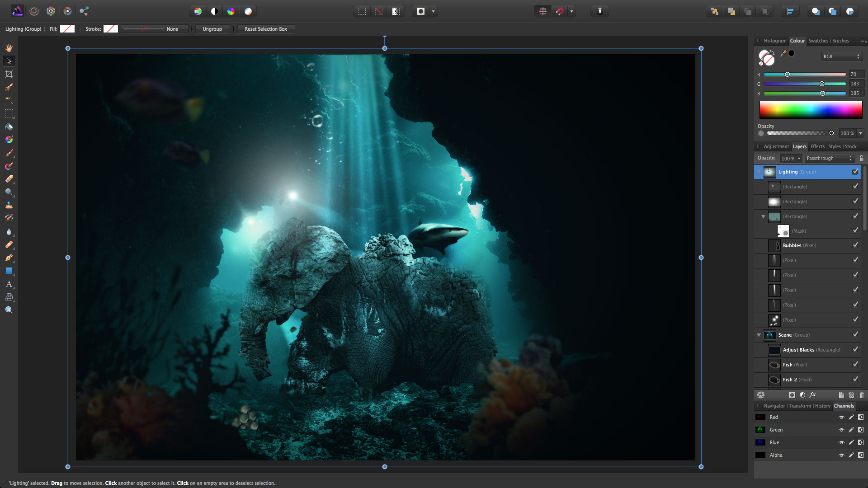The width and height of the screenshot is (868, 488).
Task: Toggle visibility of Bubbles layer
Action: click(855, 245)
